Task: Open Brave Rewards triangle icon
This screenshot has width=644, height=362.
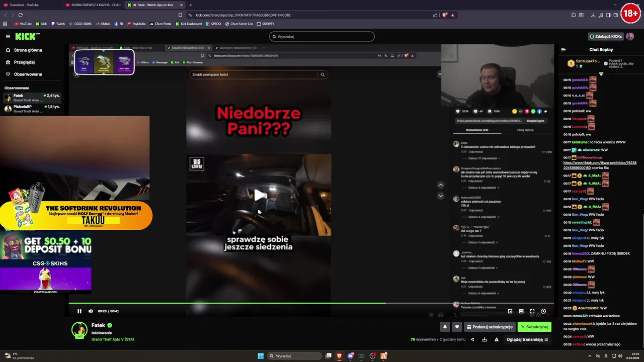Action: [452, 15]
